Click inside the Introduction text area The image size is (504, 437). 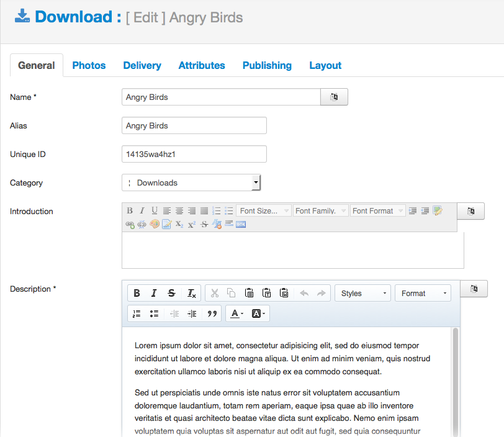pos(293,250)
